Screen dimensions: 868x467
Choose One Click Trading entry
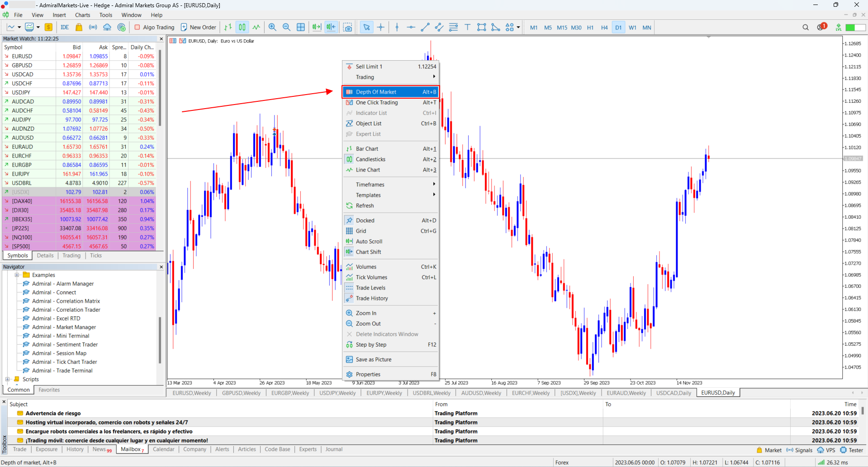pyautogui.click(x=391, y=102)
